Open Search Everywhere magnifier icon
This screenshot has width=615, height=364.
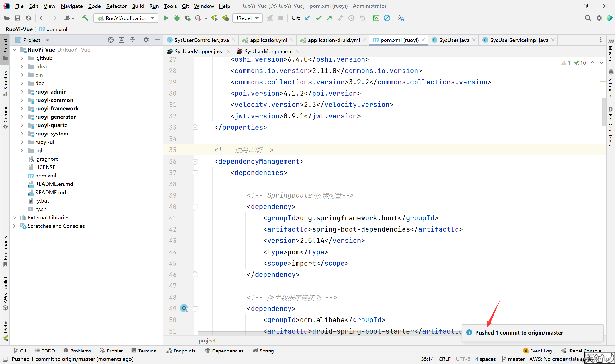[588, 18]
